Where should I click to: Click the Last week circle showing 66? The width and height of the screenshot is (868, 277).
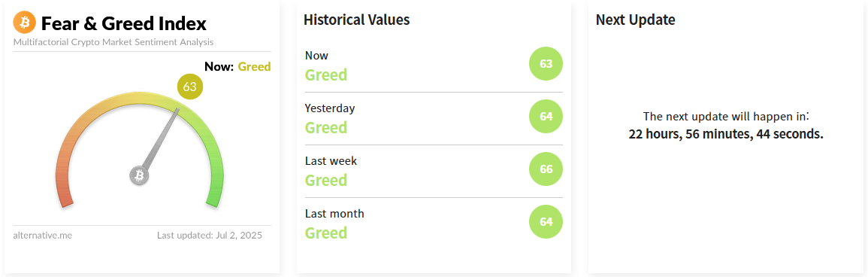[x=546, y=169]
